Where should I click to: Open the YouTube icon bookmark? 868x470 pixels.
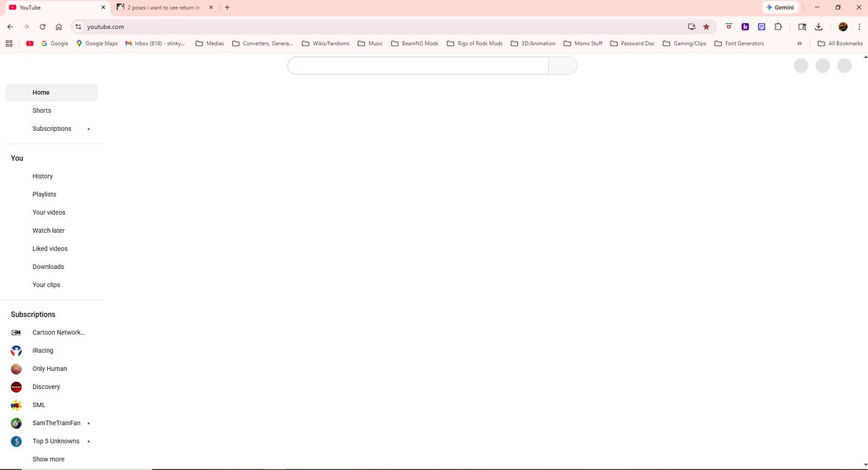(30, 43)
